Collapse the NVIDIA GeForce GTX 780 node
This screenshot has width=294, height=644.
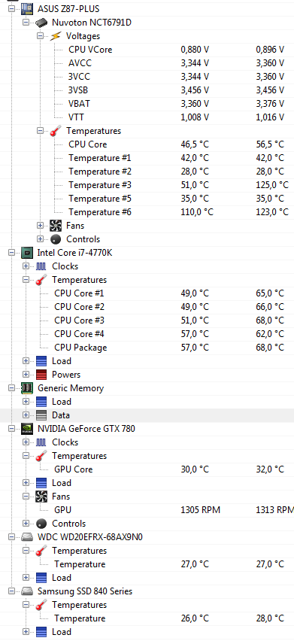point(12,429)
